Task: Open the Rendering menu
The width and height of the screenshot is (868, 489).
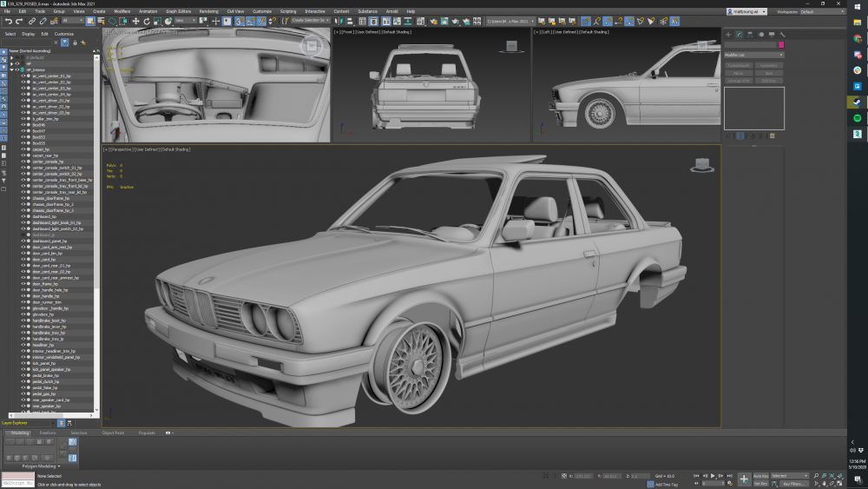Action: pos(208,11)
